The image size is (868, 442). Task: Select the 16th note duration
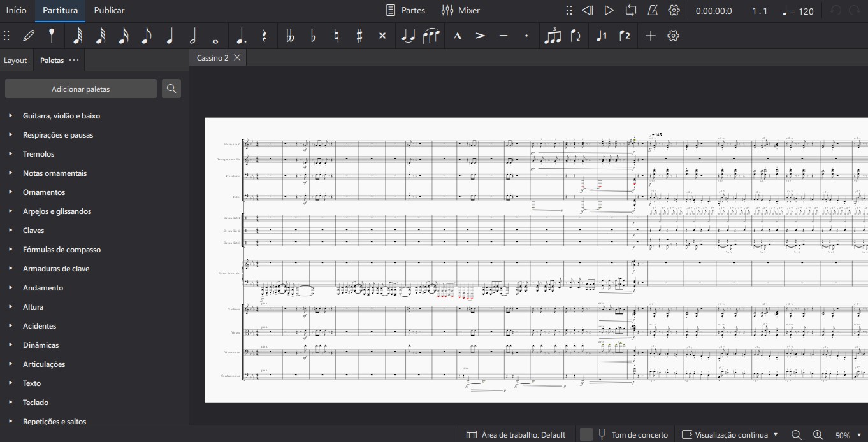(x=124, y=36)
